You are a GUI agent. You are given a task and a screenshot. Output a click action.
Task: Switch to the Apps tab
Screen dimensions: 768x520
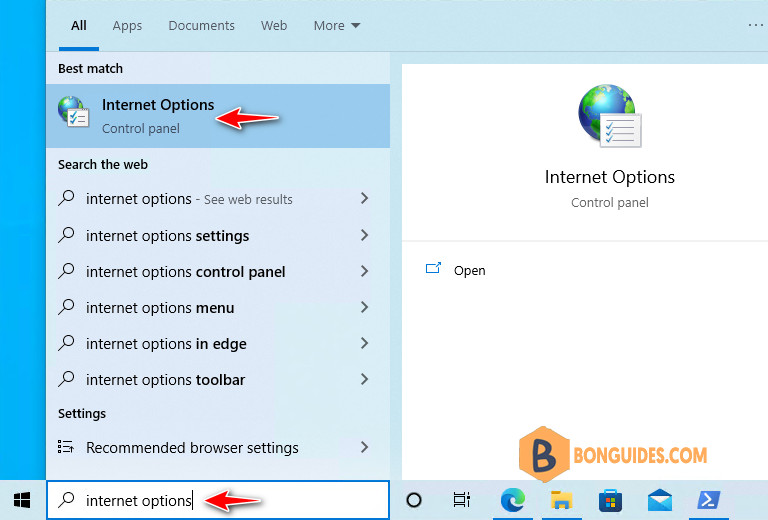tap(127, 25)
